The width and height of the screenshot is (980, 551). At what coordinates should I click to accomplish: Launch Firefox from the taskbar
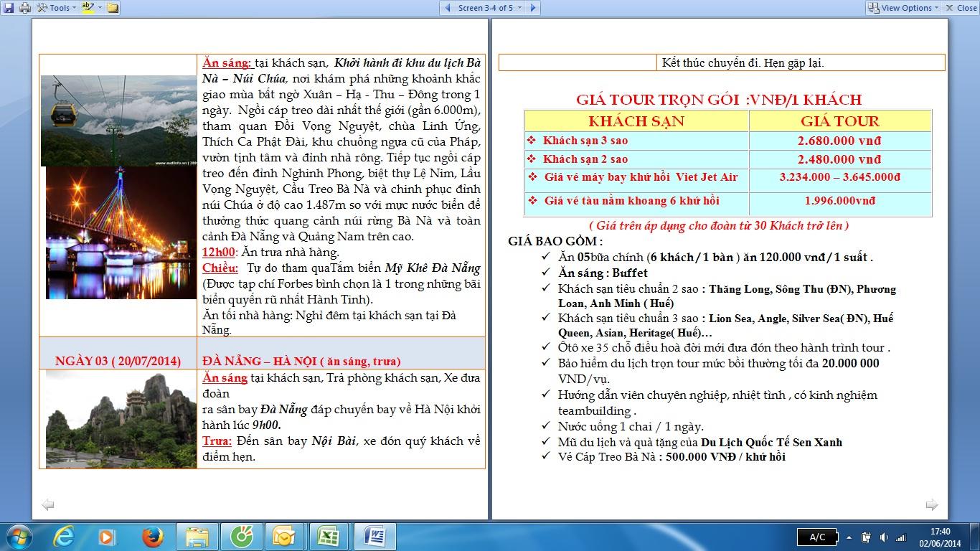(x=152, y=537)
